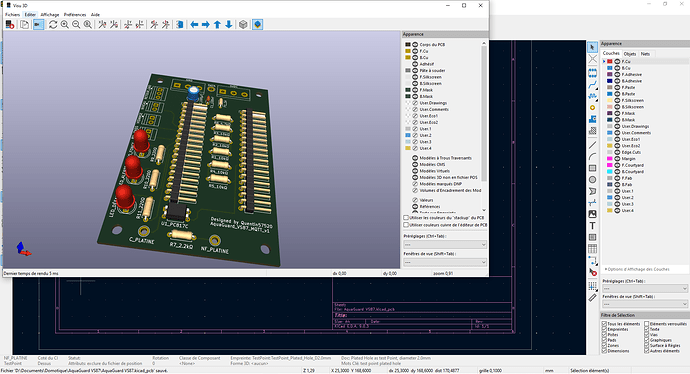Open Fenêtres de vue dropdown in PCB editor
The image size is (690, 374).
[645, 304]
